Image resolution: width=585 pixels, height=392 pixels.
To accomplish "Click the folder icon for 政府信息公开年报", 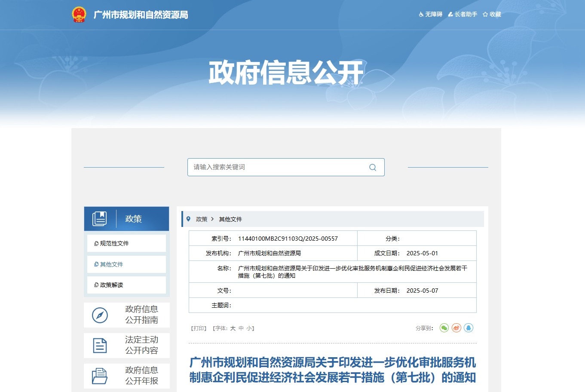I will pyautogui.click(x=100, y=376).
